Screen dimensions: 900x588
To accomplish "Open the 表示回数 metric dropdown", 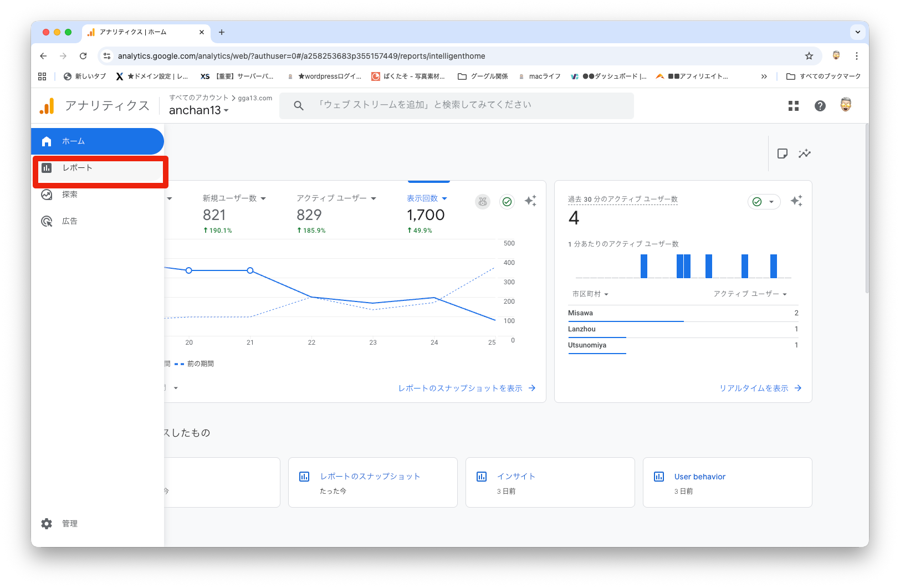I will (x=426, y=198).
